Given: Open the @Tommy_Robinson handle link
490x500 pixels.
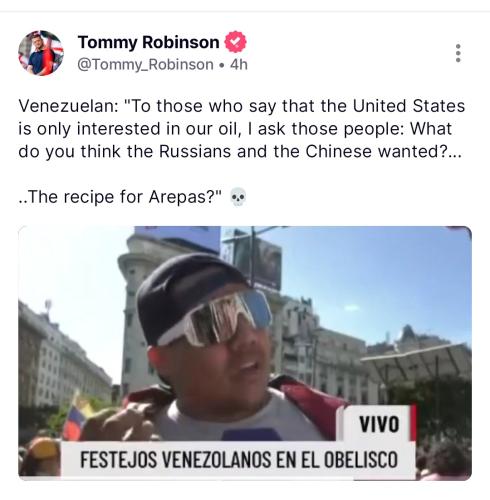Looking at the screenshot, I should click(x=146, y=64).
